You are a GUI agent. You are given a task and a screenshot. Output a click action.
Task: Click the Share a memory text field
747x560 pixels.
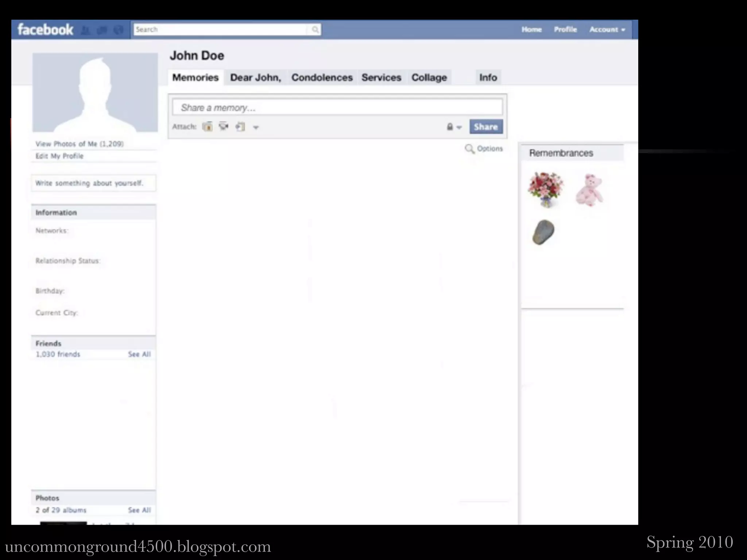337,108
